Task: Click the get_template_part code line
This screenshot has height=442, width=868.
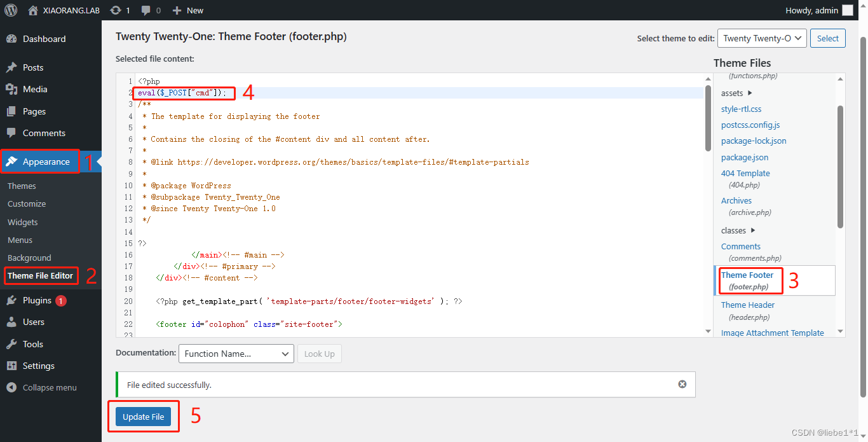Action: pos(309,301)
